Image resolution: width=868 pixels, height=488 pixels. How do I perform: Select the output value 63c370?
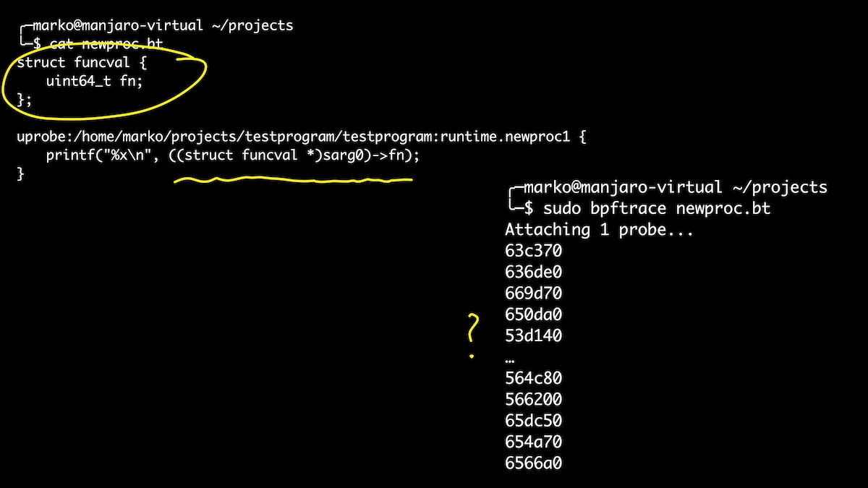533,251
